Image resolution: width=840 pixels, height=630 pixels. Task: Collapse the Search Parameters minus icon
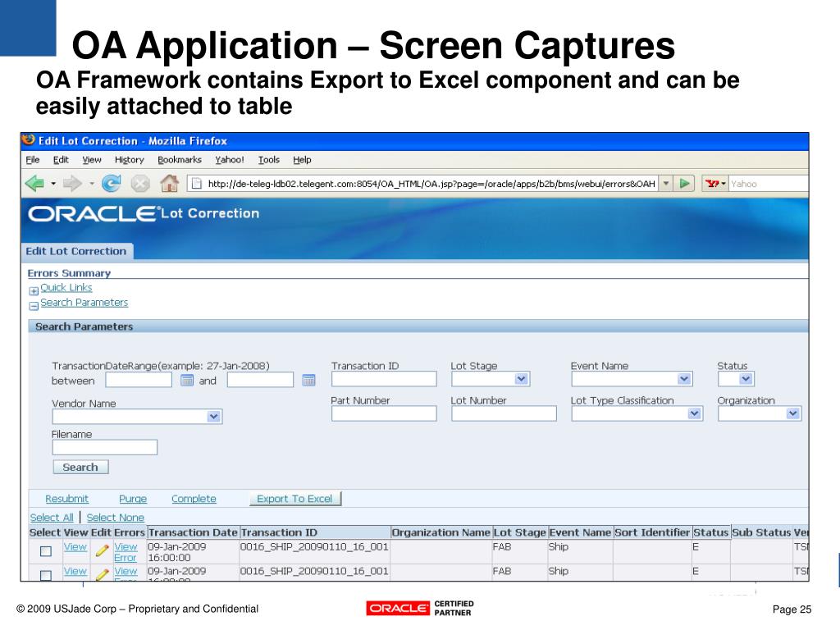(34, 306)
